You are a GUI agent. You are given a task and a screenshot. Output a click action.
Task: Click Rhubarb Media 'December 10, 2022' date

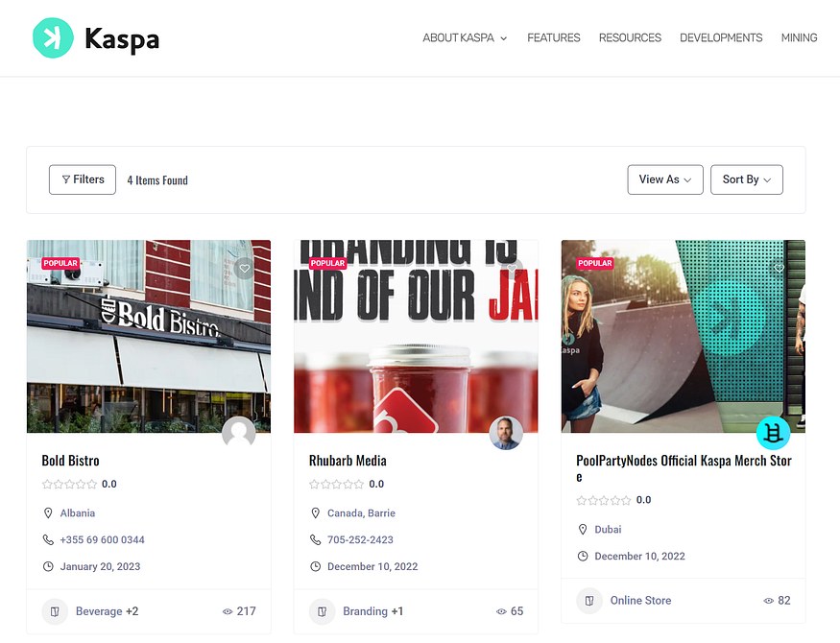pos(372,566)
